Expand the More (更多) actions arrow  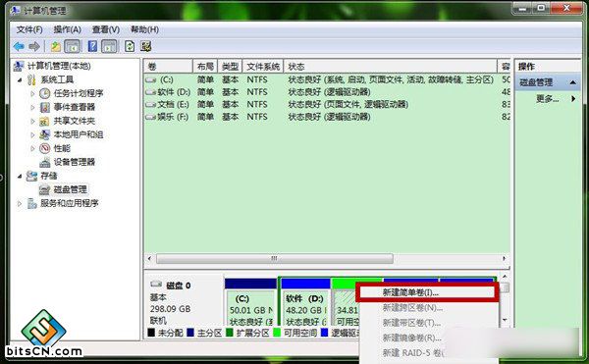tap(573, 99)
